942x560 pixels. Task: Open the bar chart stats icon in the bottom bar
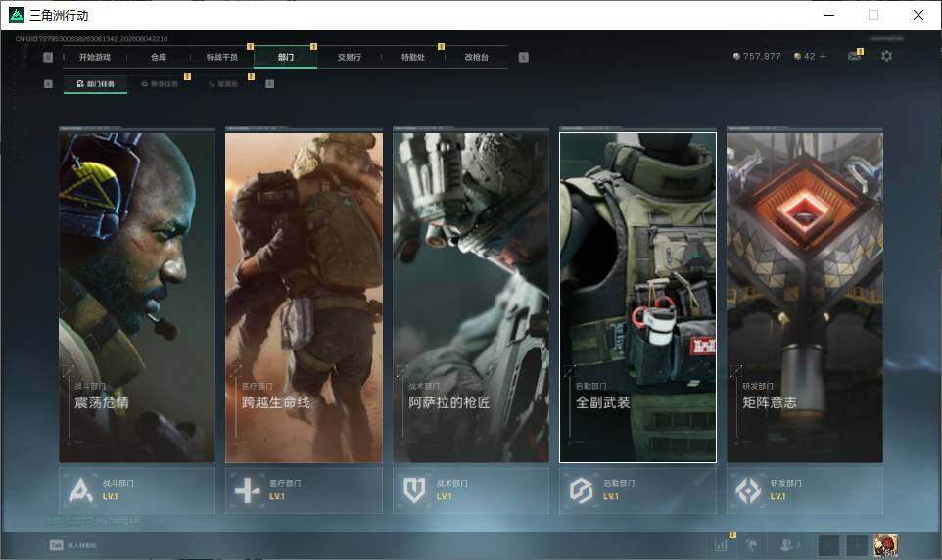pyautogui.click(x=721, y=545)
